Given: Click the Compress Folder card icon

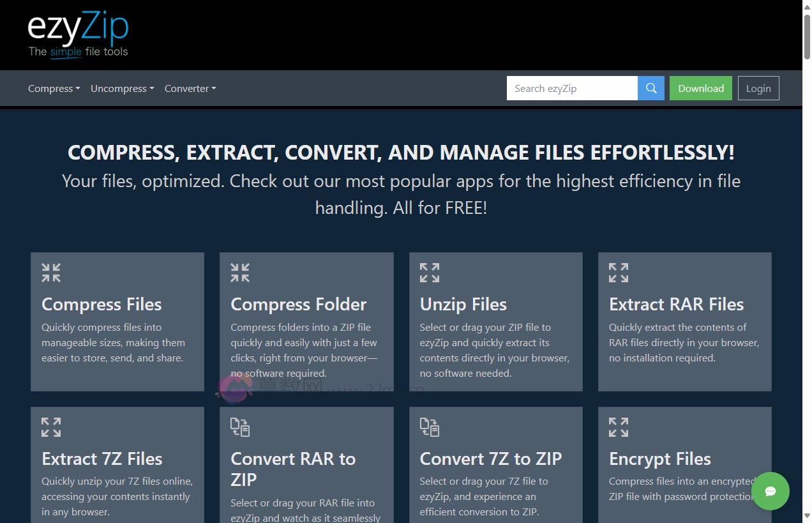Looking at the screenshot, I should tap(240, 272).
